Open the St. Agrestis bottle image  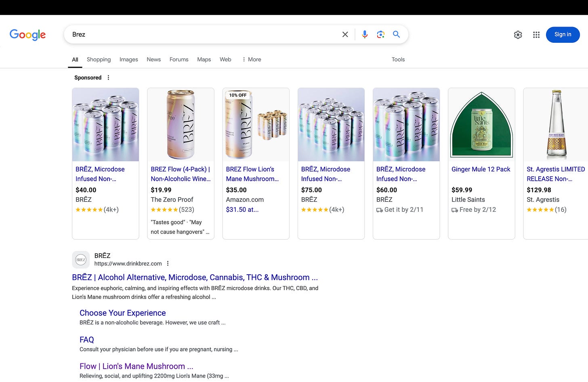(556, 125)
